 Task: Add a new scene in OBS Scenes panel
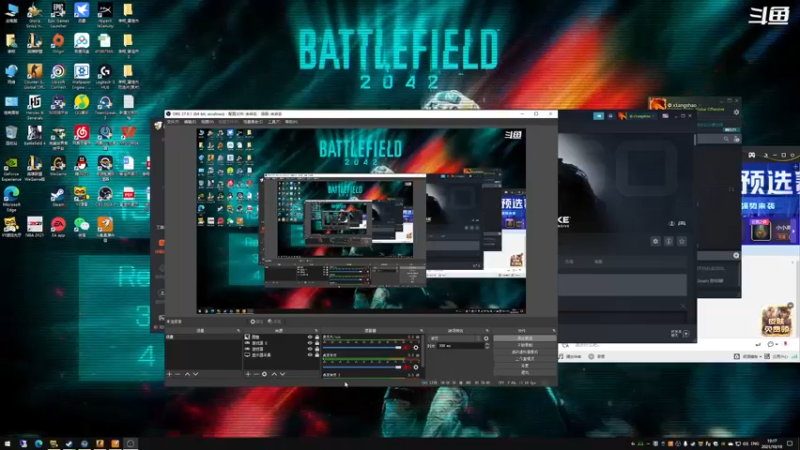169,374
